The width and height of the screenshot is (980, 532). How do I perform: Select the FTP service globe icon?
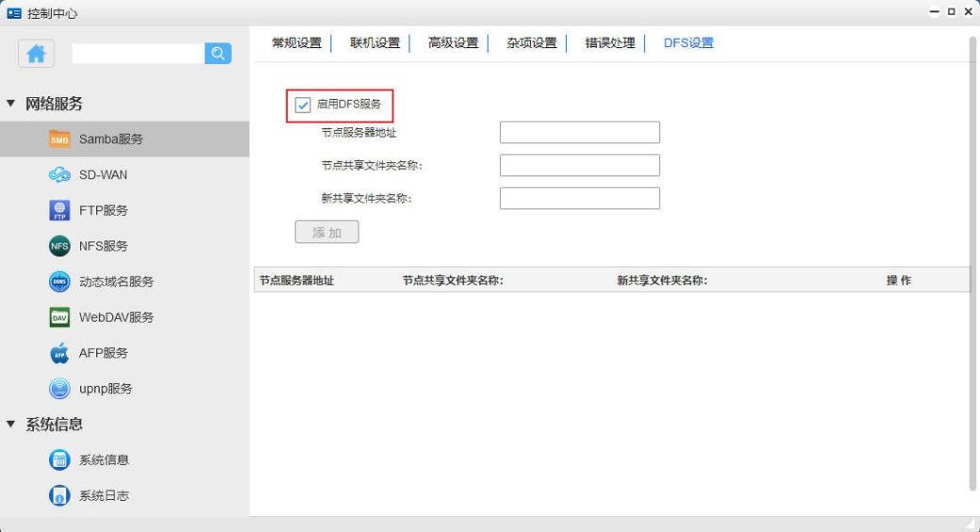click(x=59, y=209)
